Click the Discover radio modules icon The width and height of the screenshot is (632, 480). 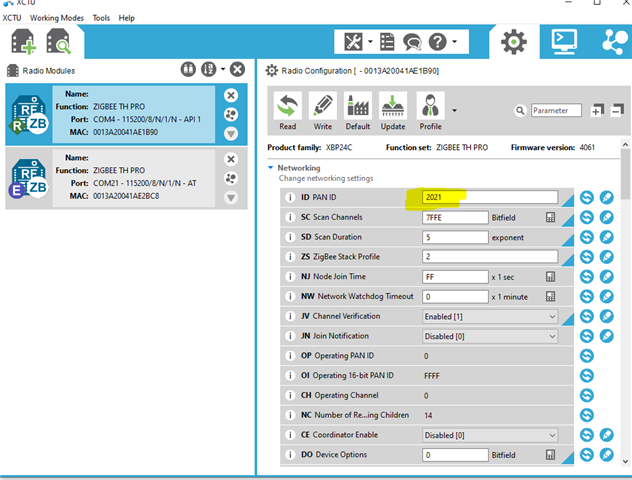click(x=58, y=42)
